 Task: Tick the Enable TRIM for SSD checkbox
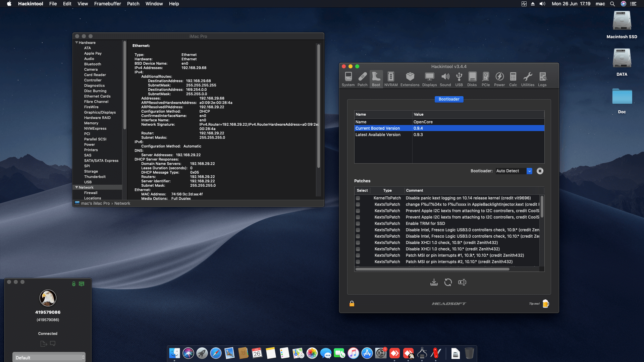tap(358, 224)
